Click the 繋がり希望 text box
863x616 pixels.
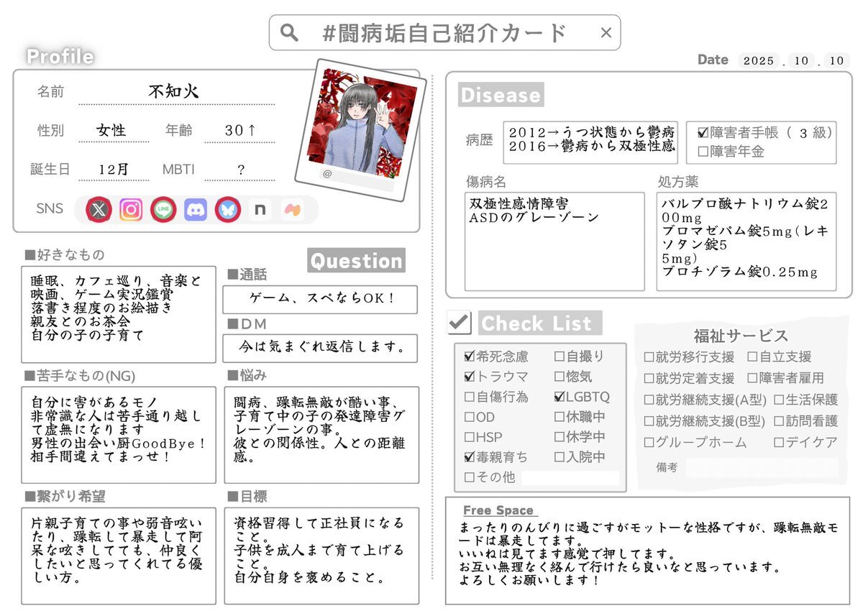[119, 556]
